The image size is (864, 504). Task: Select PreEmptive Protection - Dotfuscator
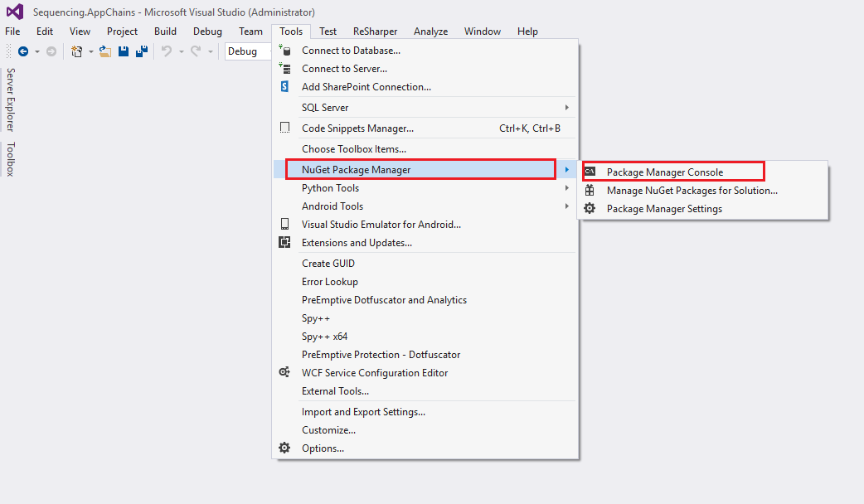[x=425, y=355]
